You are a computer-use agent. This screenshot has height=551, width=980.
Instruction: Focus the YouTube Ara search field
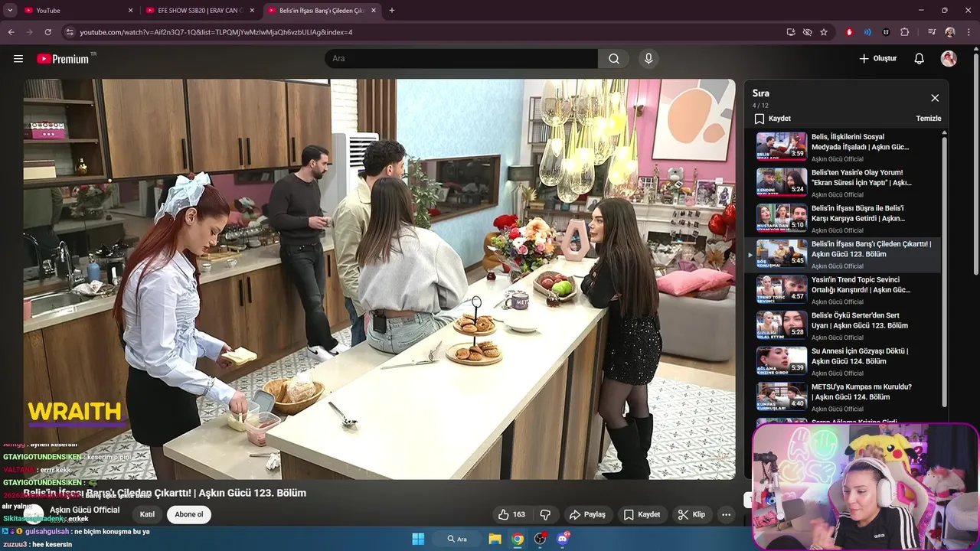click(462, 59)
